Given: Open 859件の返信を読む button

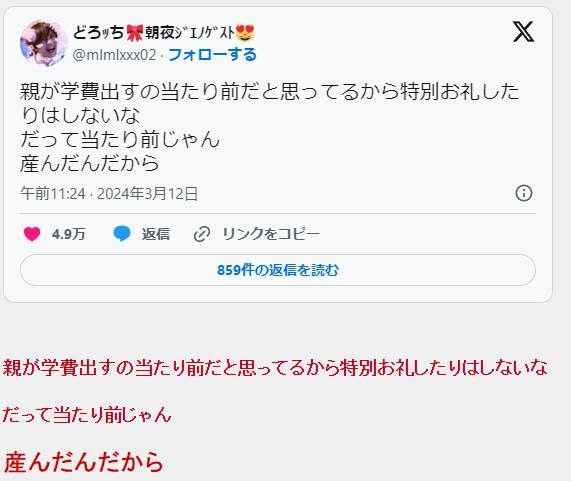Looking at the screenshot, I should [x=278, y=270].
